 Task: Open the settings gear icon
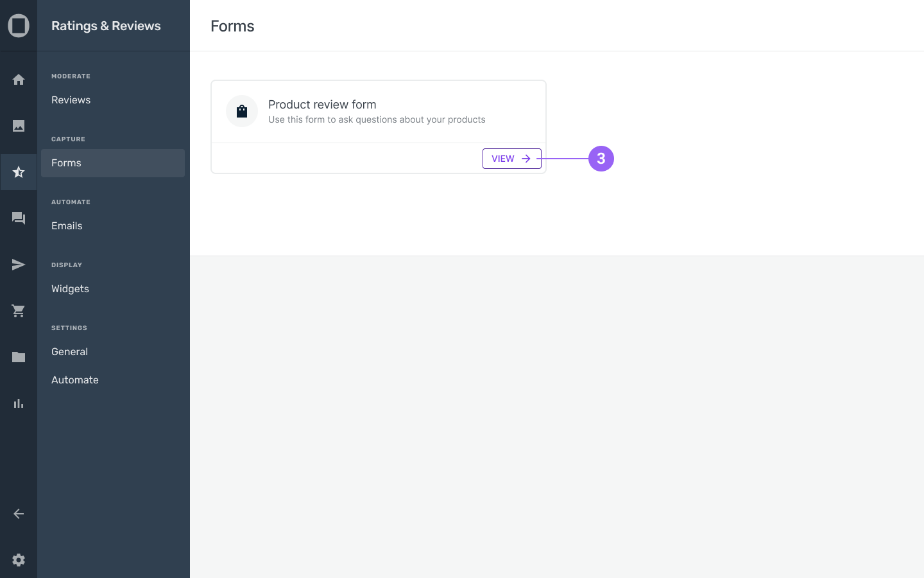pos(19,560)
